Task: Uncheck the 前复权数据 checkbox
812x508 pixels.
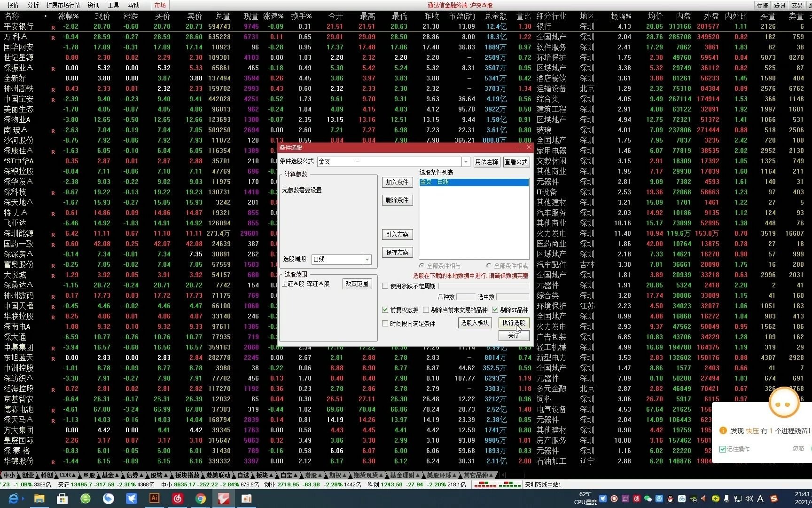Action: (385, 310)
